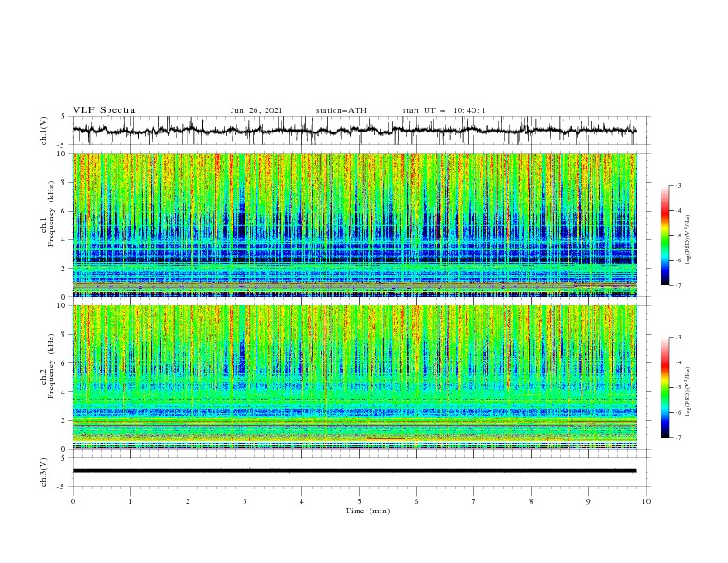Click the "-7" value on the ch.2 colorbar
This screenshot has height=563, width=728.
tap(677, 438)
